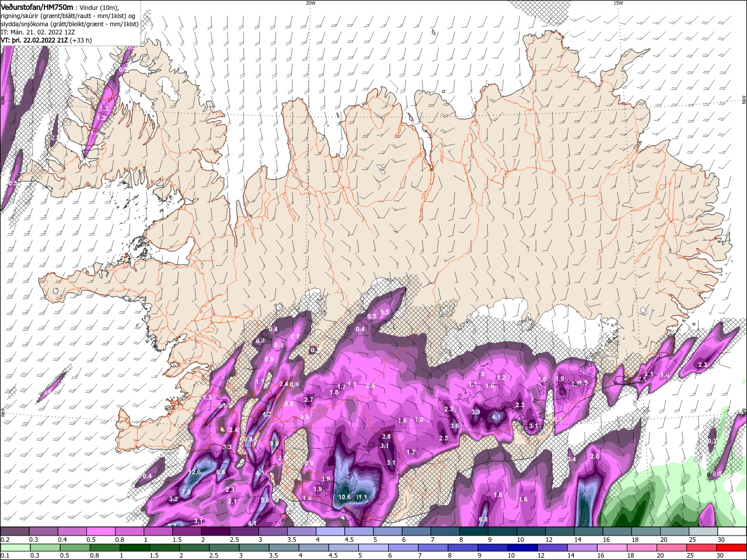The width and height of the screenshot is (747, 560).
Task: Click the 30 label on snow scale
Action: (721, 540)
